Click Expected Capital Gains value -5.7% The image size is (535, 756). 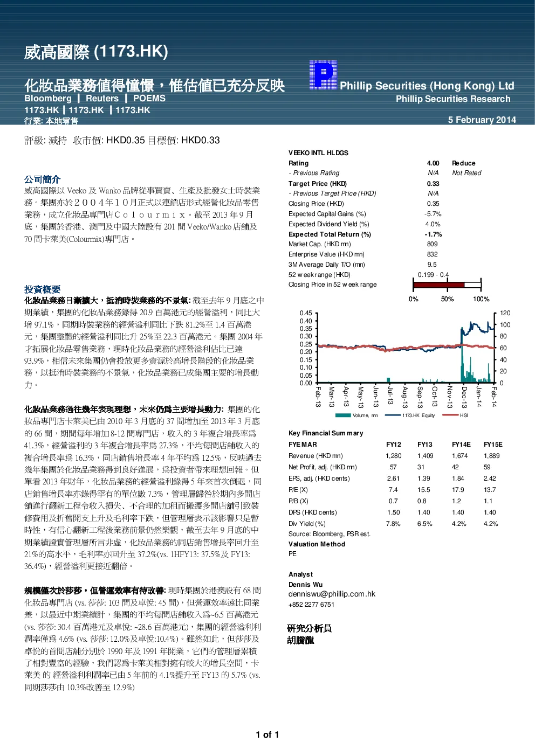pyautogui.click(x=433, y=214)
